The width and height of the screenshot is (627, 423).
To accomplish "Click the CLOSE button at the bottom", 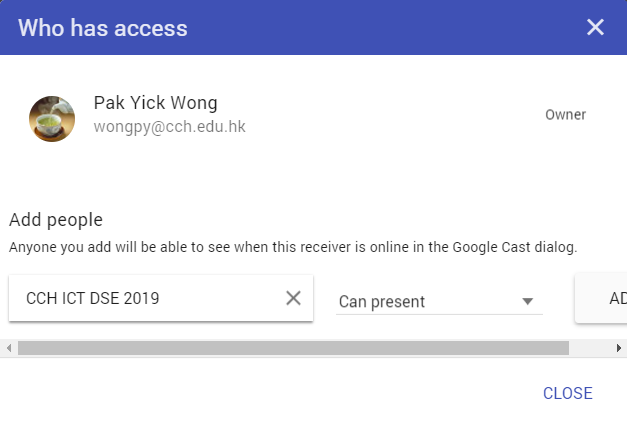I will pos(567,393).
